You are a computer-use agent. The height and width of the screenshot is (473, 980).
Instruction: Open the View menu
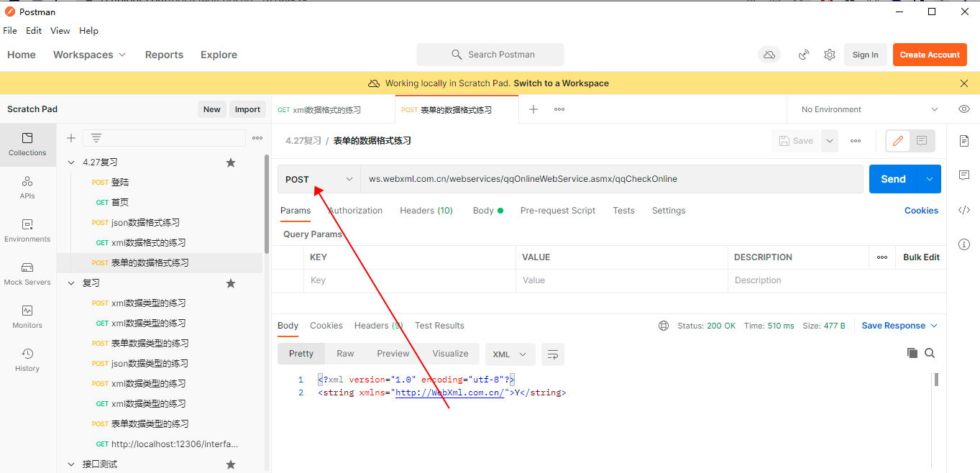(x=60, y=31)
